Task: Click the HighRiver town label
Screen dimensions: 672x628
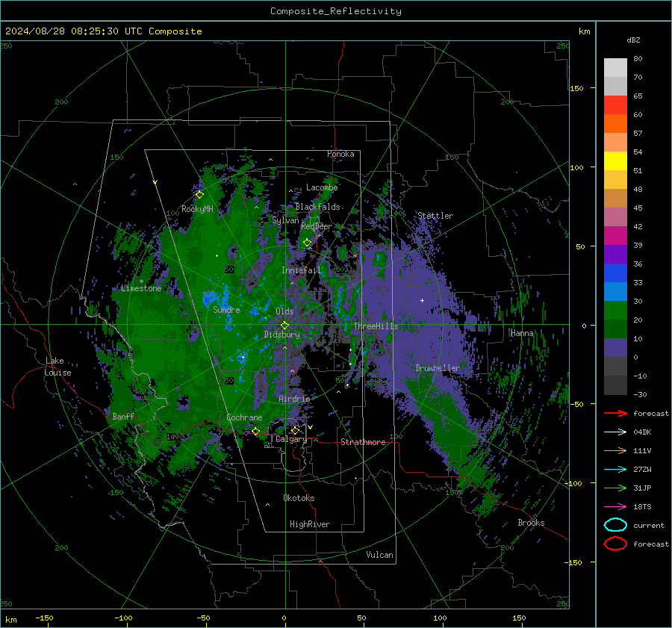Action: click(x=310, y=524)
